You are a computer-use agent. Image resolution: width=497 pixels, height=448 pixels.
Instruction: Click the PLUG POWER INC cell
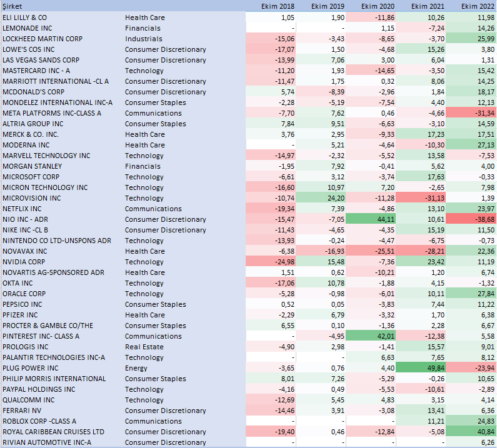(31, 368)
